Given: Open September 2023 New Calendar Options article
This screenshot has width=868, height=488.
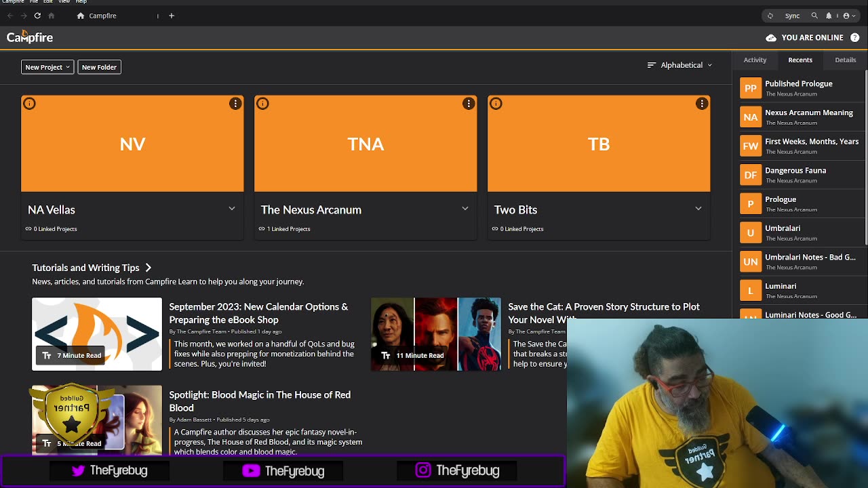Looking at the screenshot, I should 258,313.
